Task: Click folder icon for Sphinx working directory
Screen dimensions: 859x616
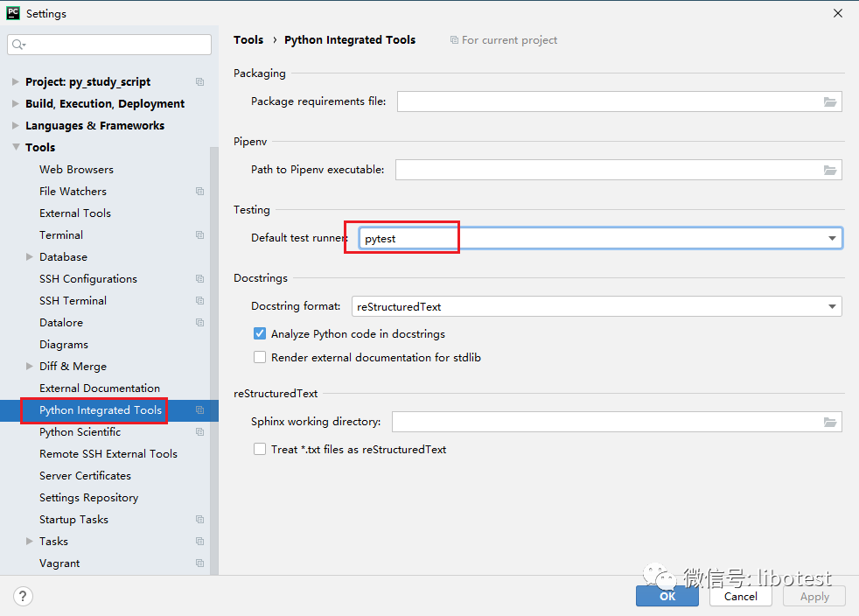Action: tap(830, 422)
